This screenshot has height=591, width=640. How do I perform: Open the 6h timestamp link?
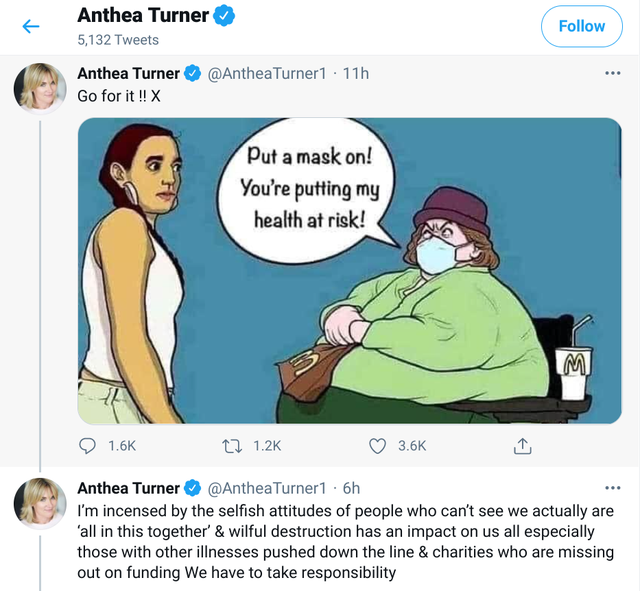point(351,488)
